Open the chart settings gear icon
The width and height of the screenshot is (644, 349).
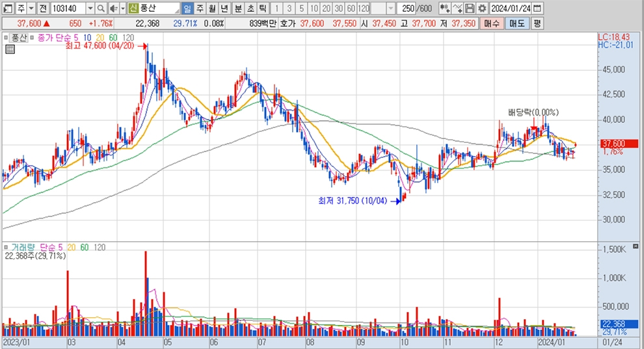(x=481, y=8)
